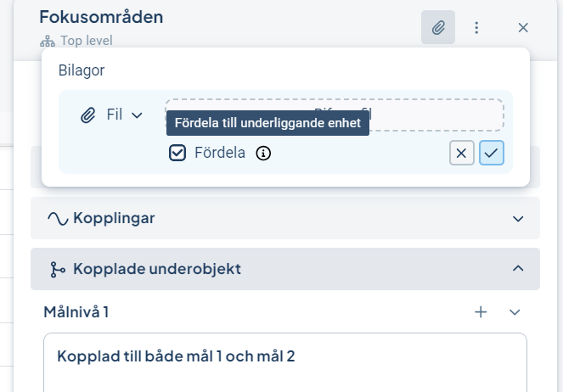Viewport: 563px width, 392px height.
Task: Click the Kopplade underobjekt branch icon
Action: pos(58,269)
